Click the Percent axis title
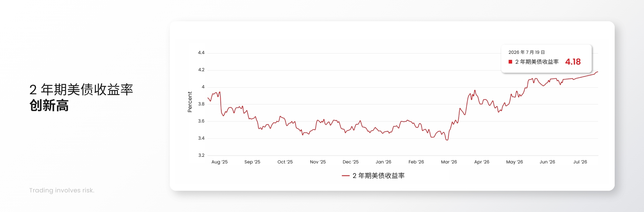The image size is (644, 212). 190,102
